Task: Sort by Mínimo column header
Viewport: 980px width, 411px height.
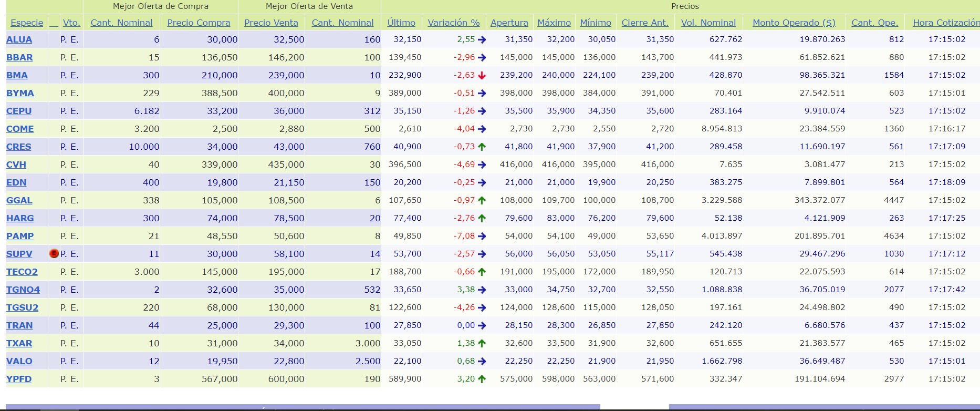Action: click(596, 23)
